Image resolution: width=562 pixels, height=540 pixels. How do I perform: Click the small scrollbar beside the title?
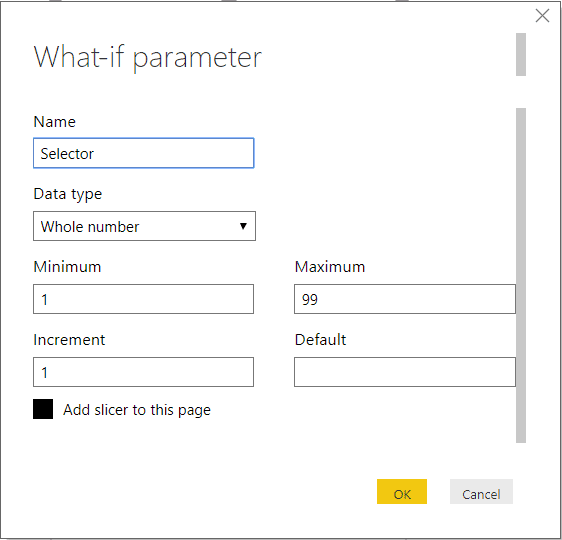click(x=521, y=54)
